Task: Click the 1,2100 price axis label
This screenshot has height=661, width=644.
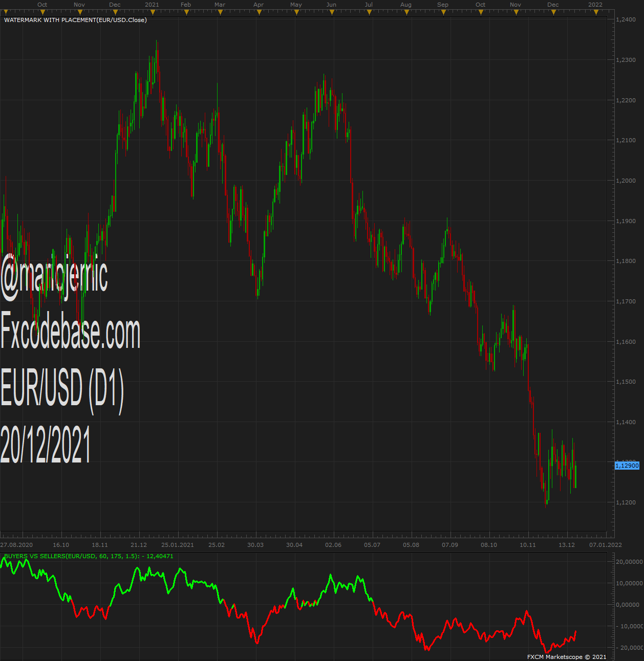Action: (626, 140)
